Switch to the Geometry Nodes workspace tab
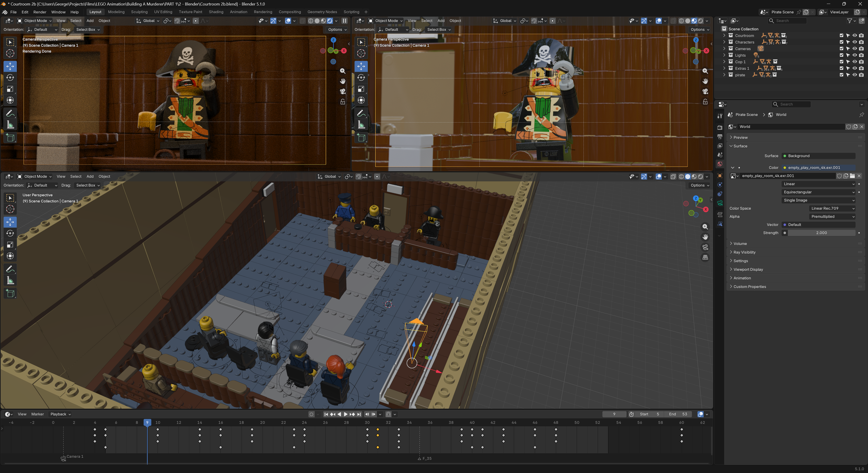 tap(322, 12)
